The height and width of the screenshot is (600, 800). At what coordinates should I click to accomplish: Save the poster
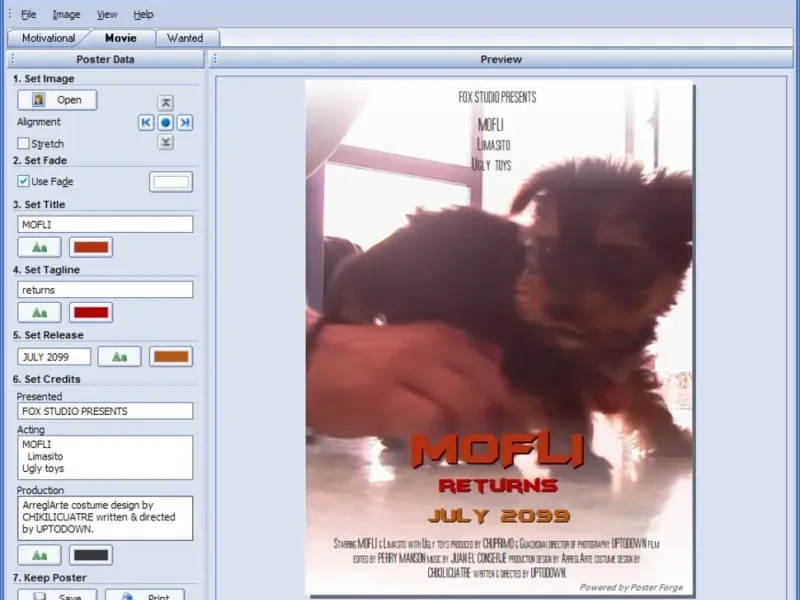[57, 595]
